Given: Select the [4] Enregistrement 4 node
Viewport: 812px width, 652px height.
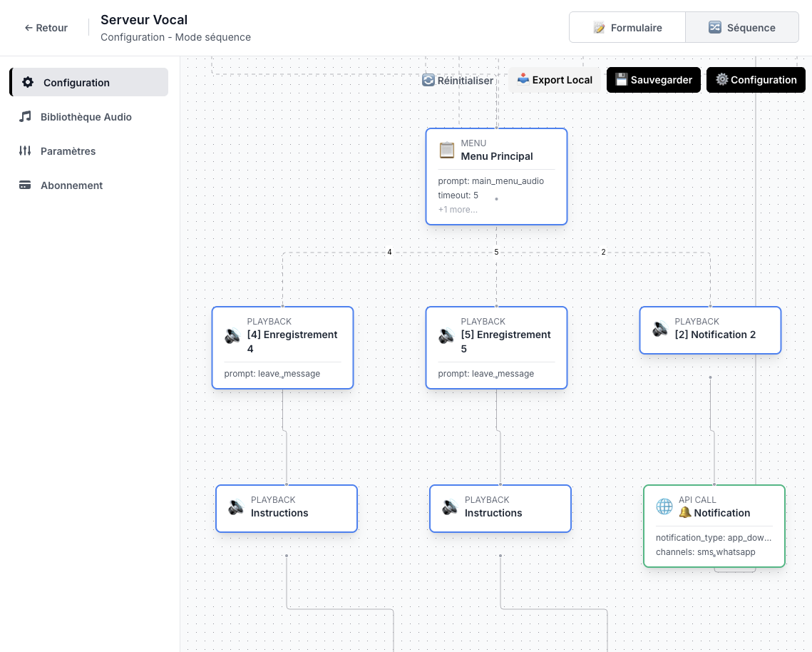Looking at the screenshot, I should click(x=282, y=348).
